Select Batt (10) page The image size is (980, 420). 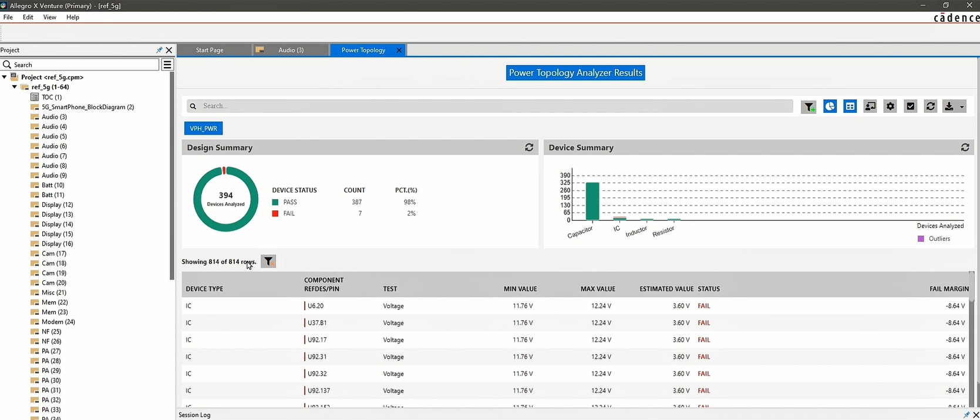(x=53, y=185)
